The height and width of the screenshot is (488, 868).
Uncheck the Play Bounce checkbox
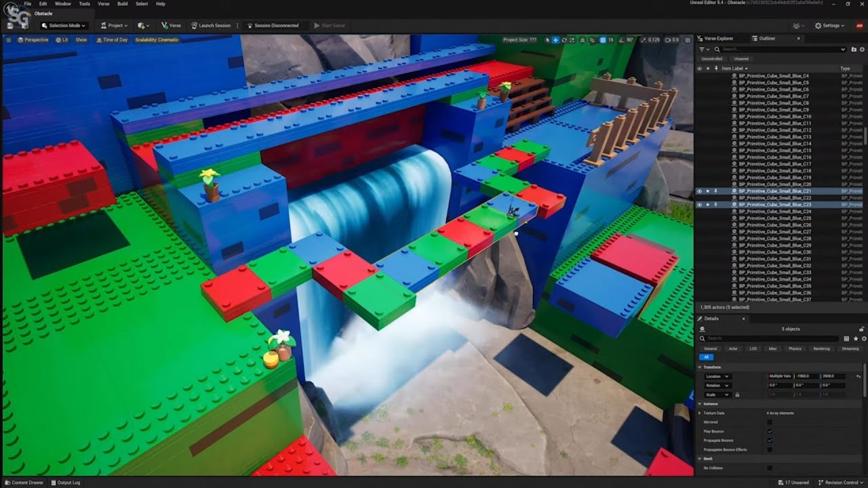pos(770,431)
